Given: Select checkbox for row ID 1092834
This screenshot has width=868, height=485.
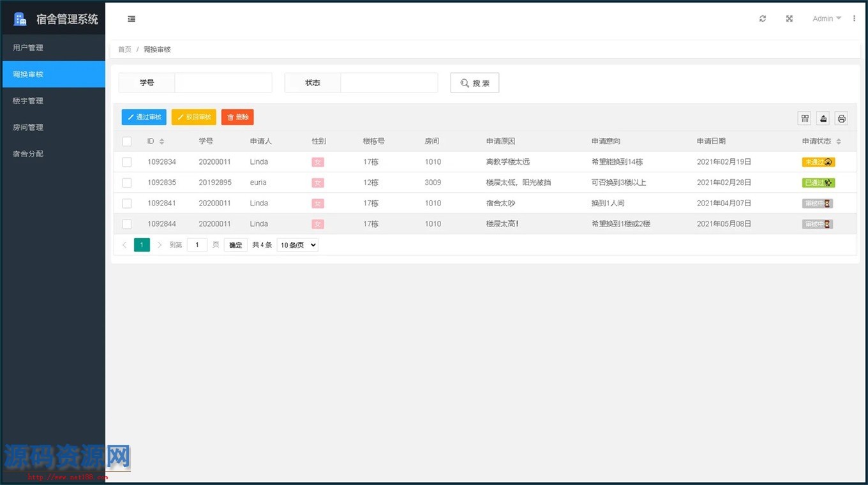Looking at the screenshot, I should tap(127, 162).
